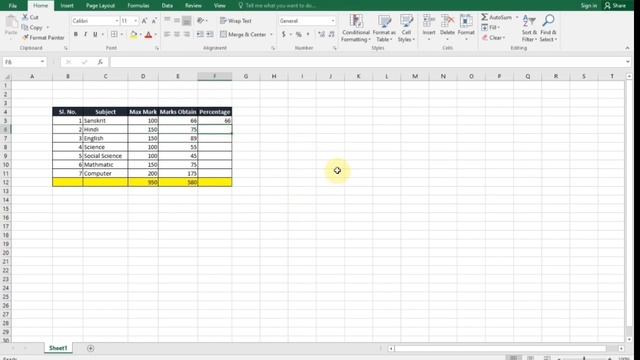Viewport: 640px width, 360px height.
Task: Open the General number format dropdown
Action: click(333, 21)
